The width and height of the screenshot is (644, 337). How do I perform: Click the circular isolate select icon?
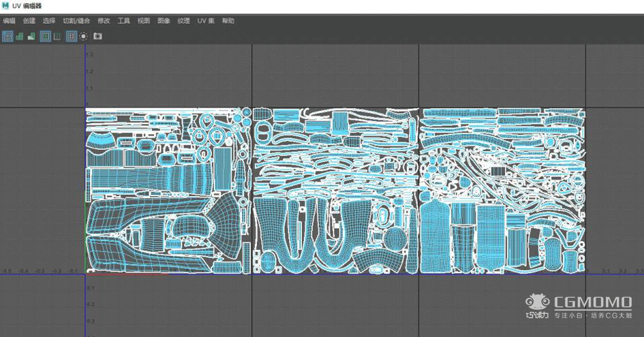pos(83,37)
